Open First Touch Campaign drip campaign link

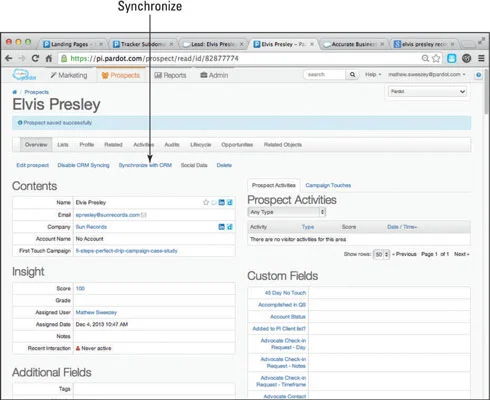coord(127,251)
